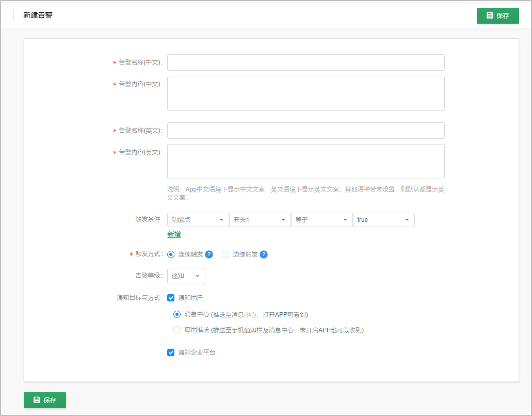Select the 边缘触发 radio button
The image size is (532, 416).
pos(225,254)
